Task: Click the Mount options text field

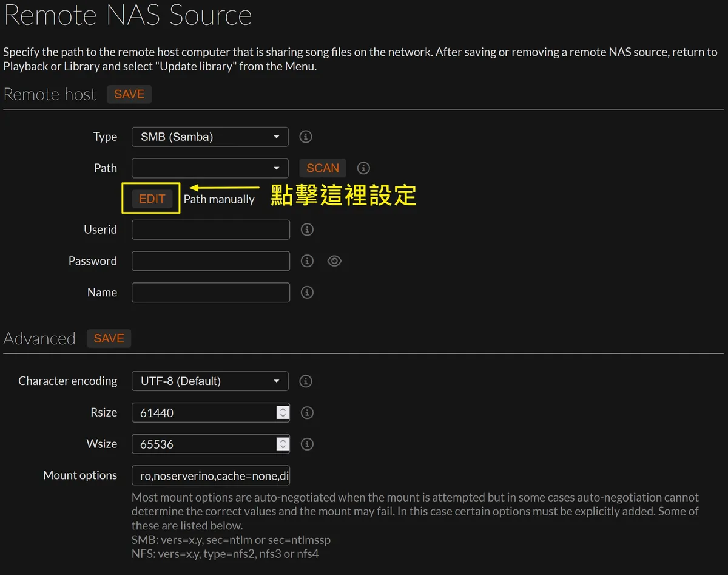Action: tap(211, 476)
